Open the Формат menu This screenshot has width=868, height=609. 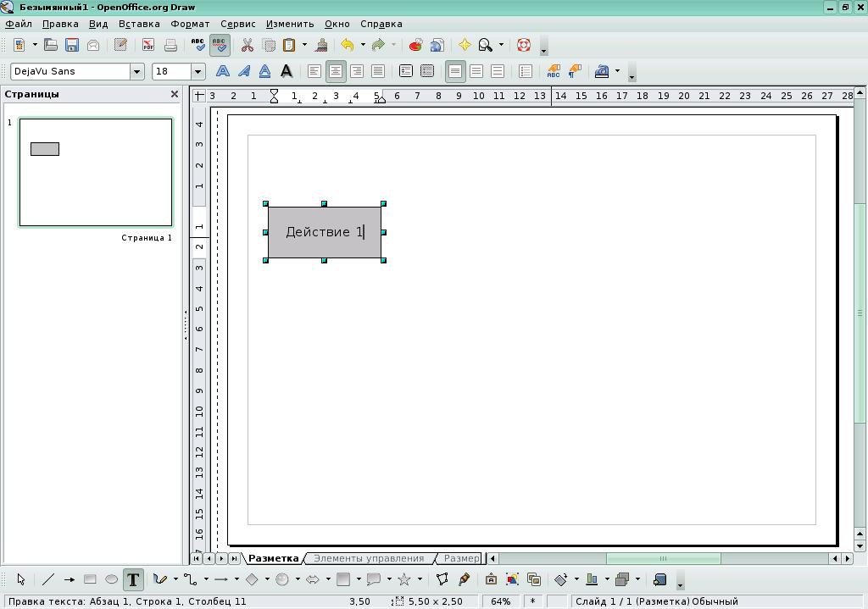click(x=190, y=24)
